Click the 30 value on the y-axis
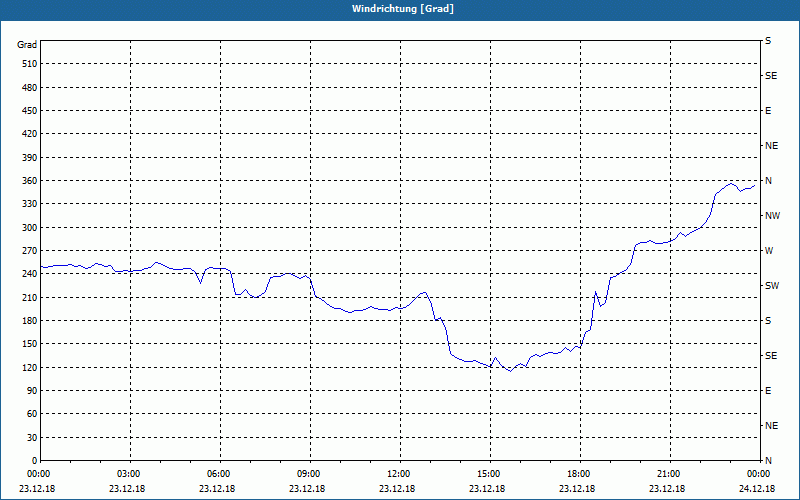The height and width of the screenshot is (500, 800). tap(32, 437)
